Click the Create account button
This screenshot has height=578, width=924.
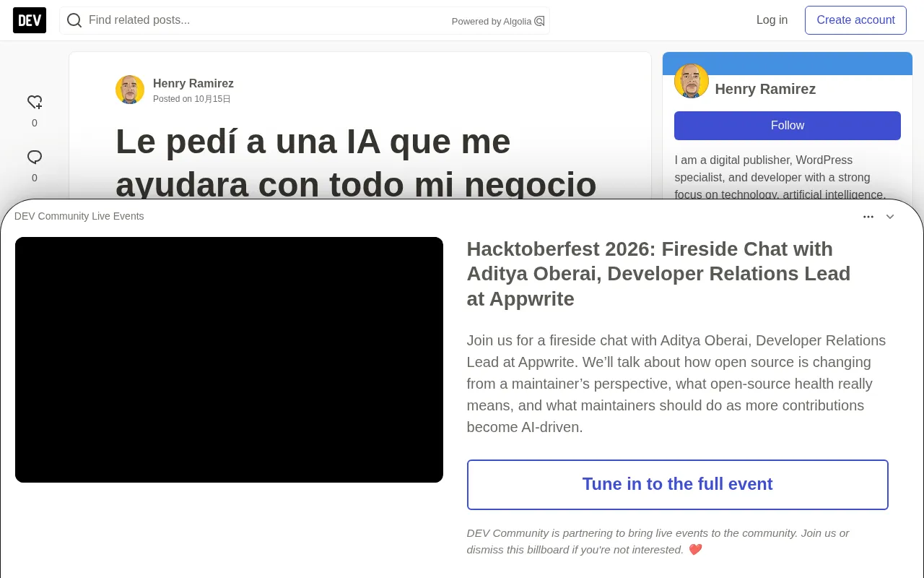point(855,20)
